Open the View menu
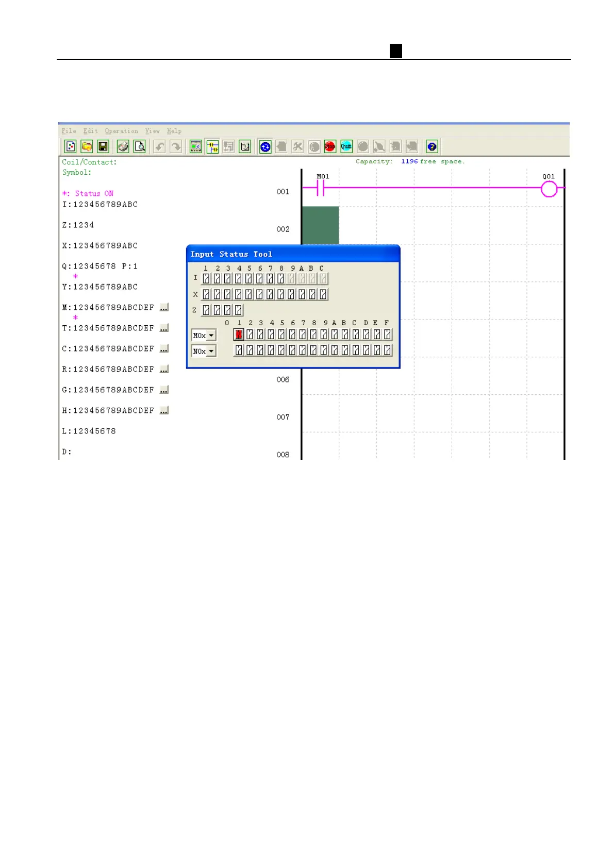 point(153,131)
